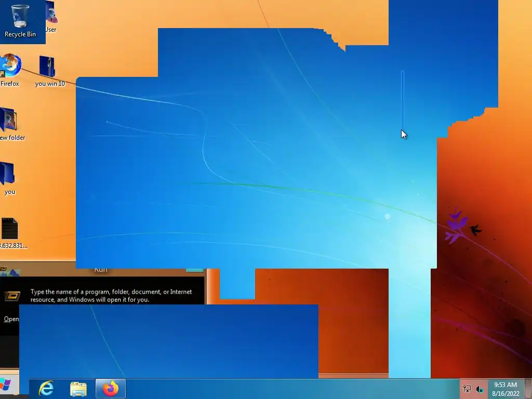The height and width of the screenshot is (399, 532).
Task: Click the Run dialog program icon
Action: pyautogui.click(x=12, y=296)
